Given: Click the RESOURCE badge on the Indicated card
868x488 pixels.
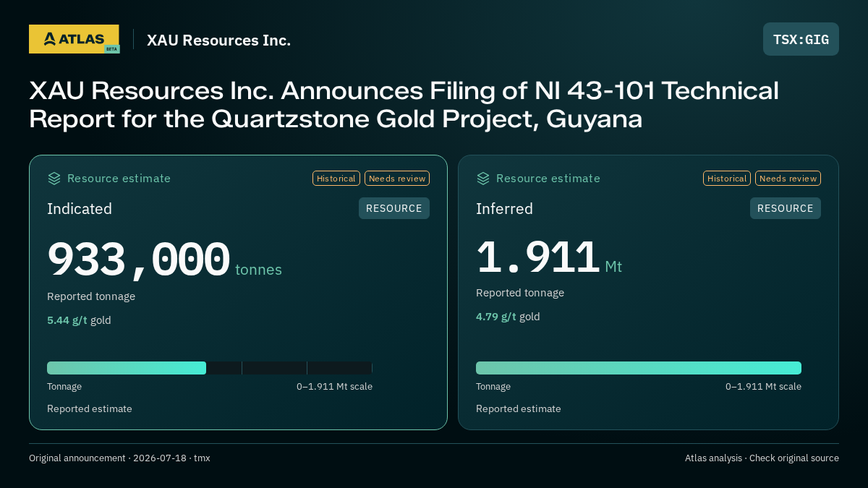Looking at the screenshot, I should [394, 208].
